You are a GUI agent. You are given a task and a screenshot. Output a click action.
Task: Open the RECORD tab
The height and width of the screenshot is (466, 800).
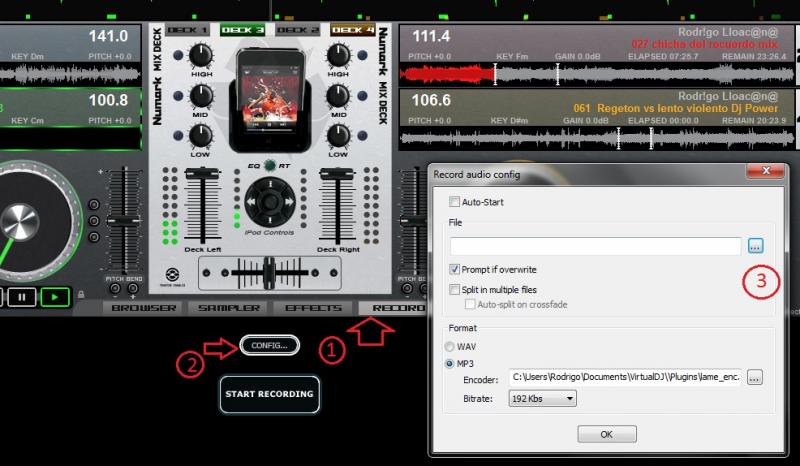click(x=394, y=308)
